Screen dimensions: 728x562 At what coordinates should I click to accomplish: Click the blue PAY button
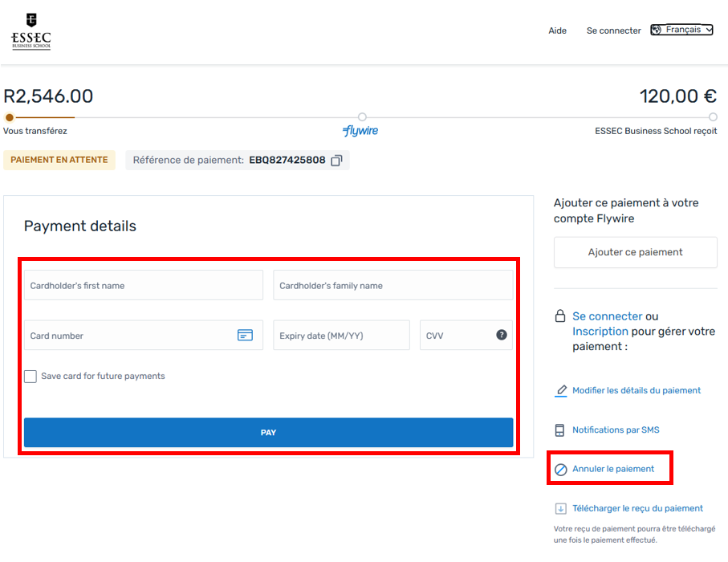[268, 433]
